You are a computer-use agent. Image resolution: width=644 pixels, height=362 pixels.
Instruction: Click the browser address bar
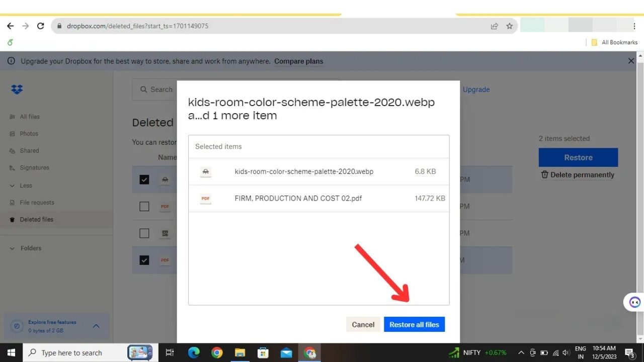click(201, 26)
